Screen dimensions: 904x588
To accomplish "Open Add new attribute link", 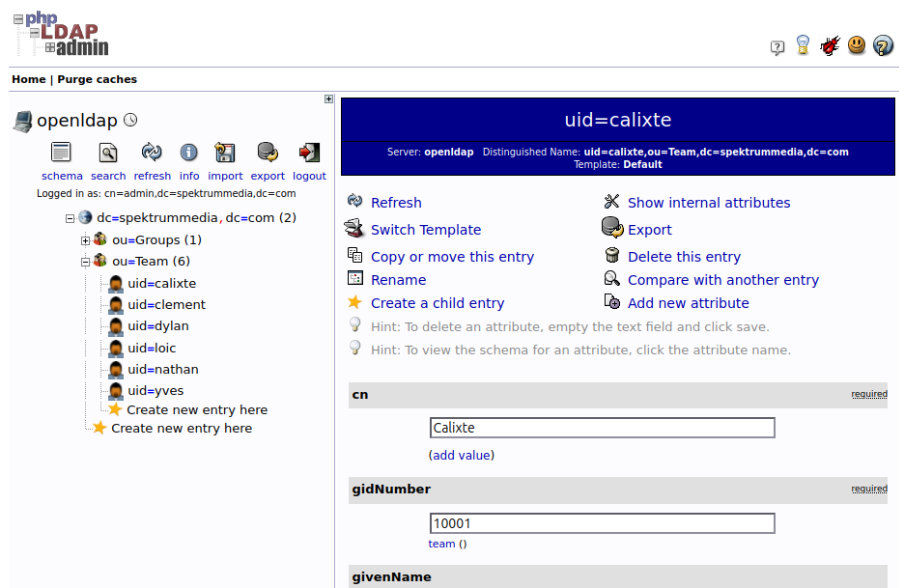I will pyautogui.click(x=688, y=303).
